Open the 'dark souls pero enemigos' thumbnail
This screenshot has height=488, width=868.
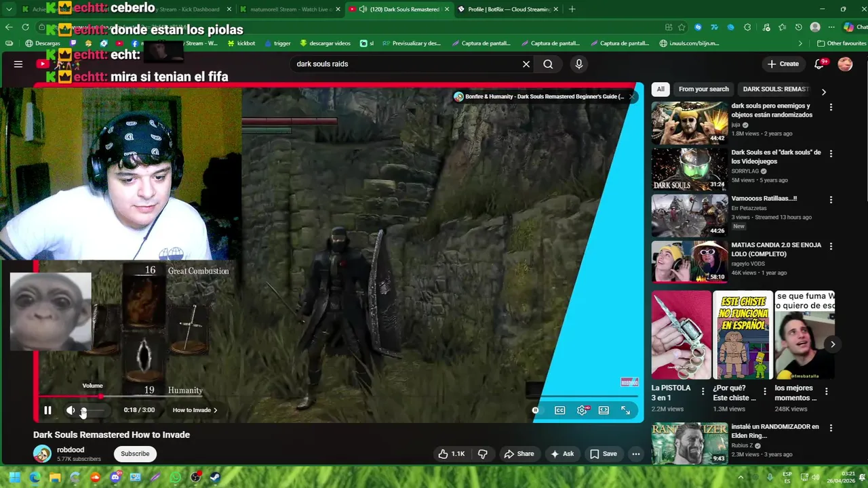[690, 123]
